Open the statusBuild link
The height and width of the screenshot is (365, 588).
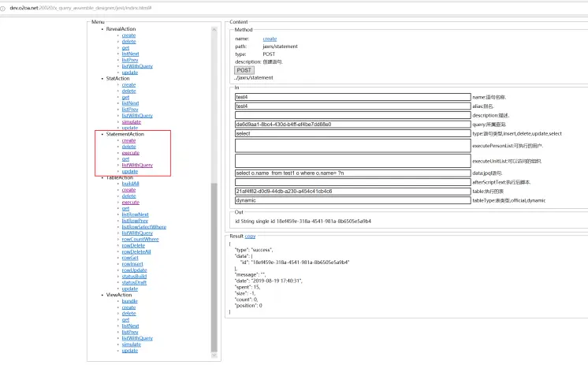pyautogui.click(x=134, y=277)
